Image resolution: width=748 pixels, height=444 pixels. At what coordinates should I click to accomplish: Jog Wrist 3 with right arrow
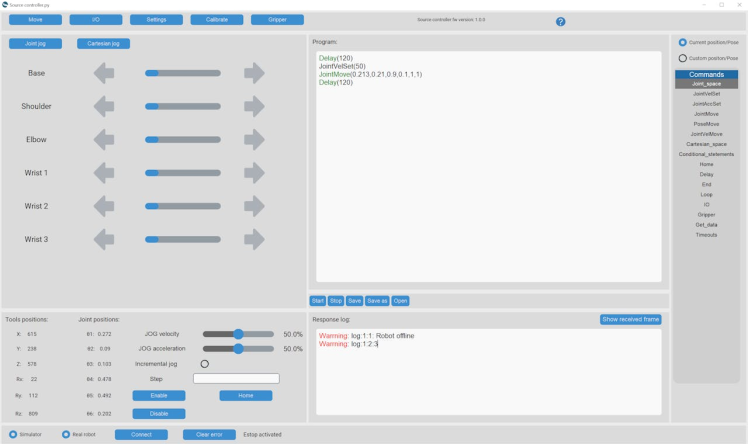coord(254,239)
